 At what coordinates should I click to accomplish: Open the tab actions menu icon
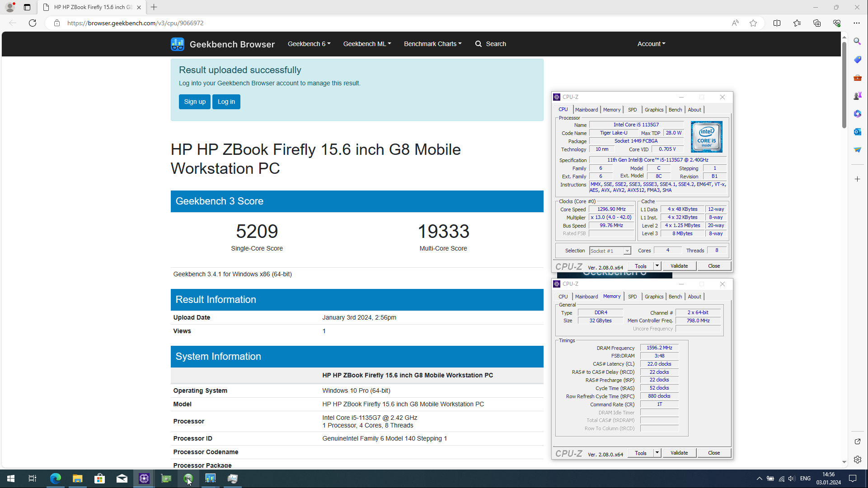[27, 7]
